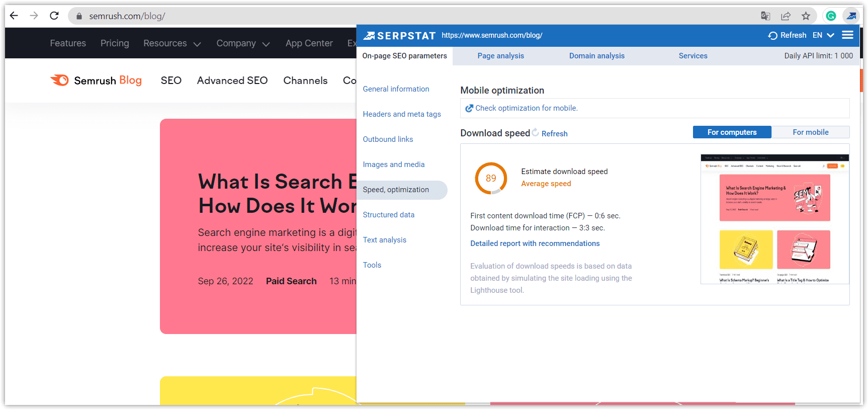Click Average speed label
Image resolution: width=868 pixels, height=410 pixels.
[x=546, y=184]
